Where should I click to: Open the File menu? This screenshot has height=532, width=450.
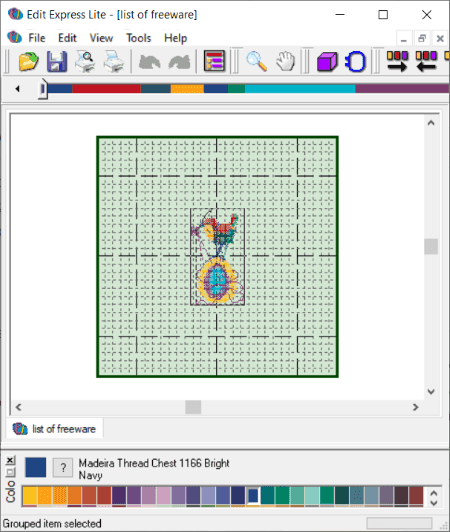(37, 38)
